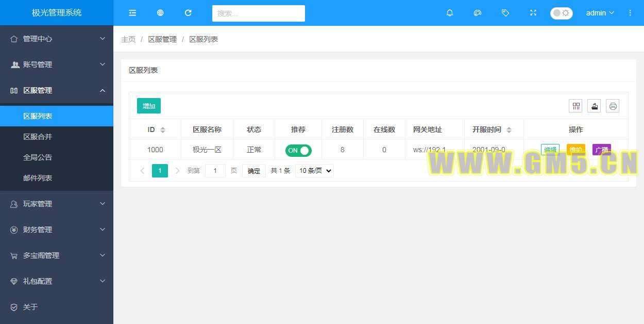Toggle the dark mode switch in header
Image resolution: width=644 pixels, height=324 pixels.
click(x=561, y=13)
